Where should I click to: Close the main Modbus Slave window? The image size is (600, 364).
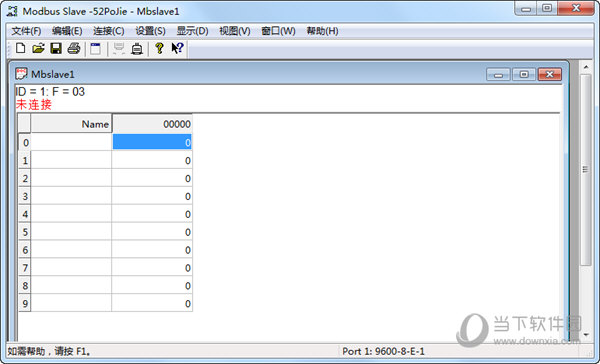click(x=576, y=8)
